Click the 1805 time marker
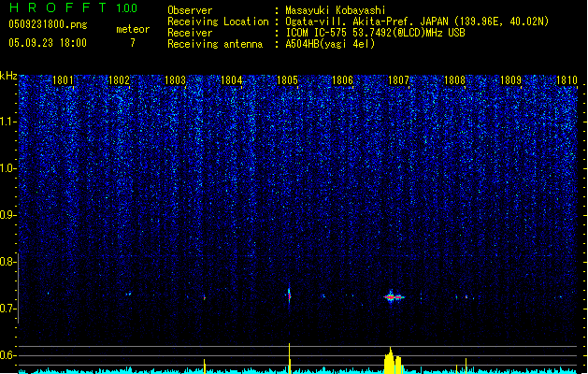The height and width of the screenshot is (374, 588). click(287, 80)
